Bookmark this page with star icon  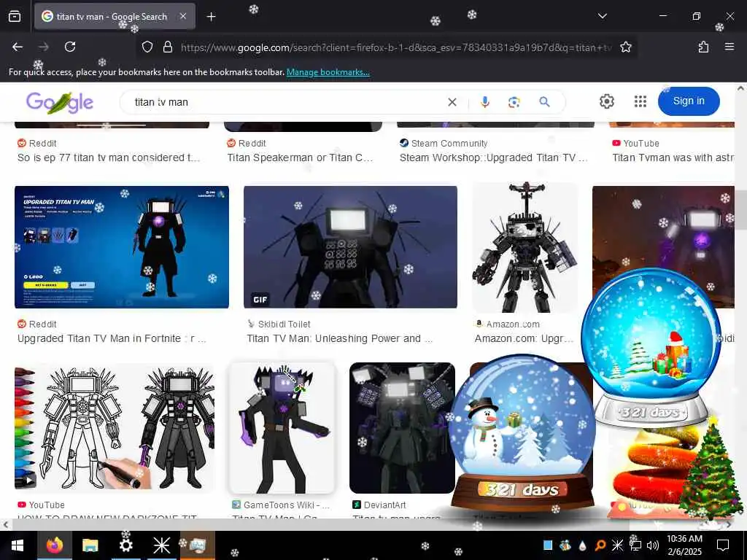click(625, 47)
